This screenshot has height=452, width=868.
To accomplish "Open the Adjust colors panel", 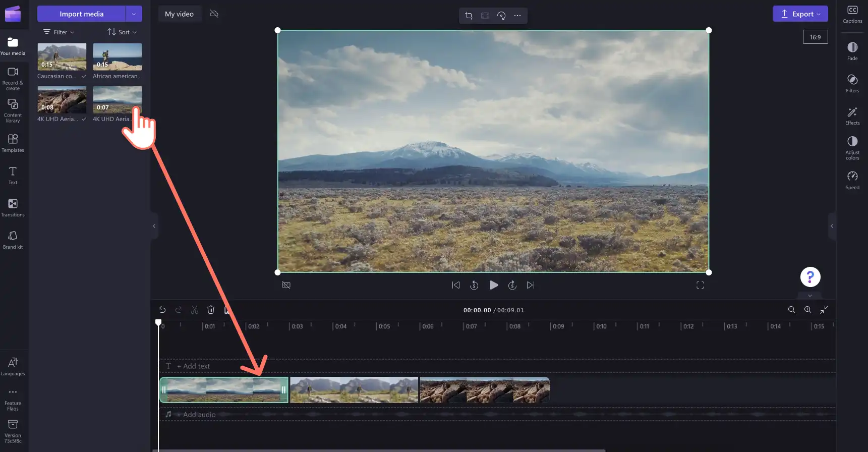I will 852,148.
